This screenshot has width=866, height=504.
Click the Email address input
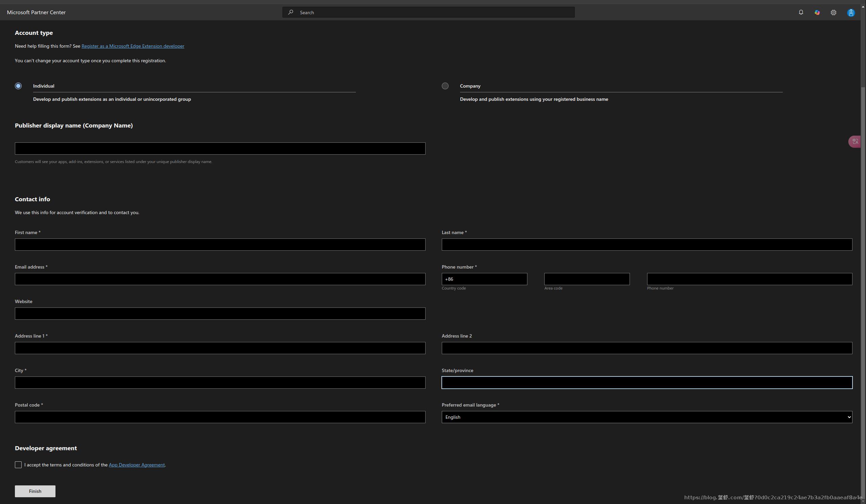pos(220,279)
